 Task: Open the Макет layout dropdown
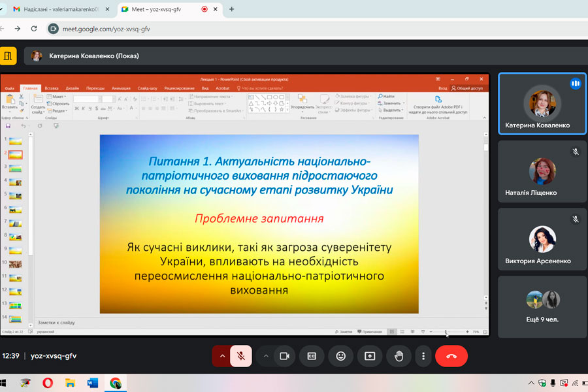pos(57,97)
